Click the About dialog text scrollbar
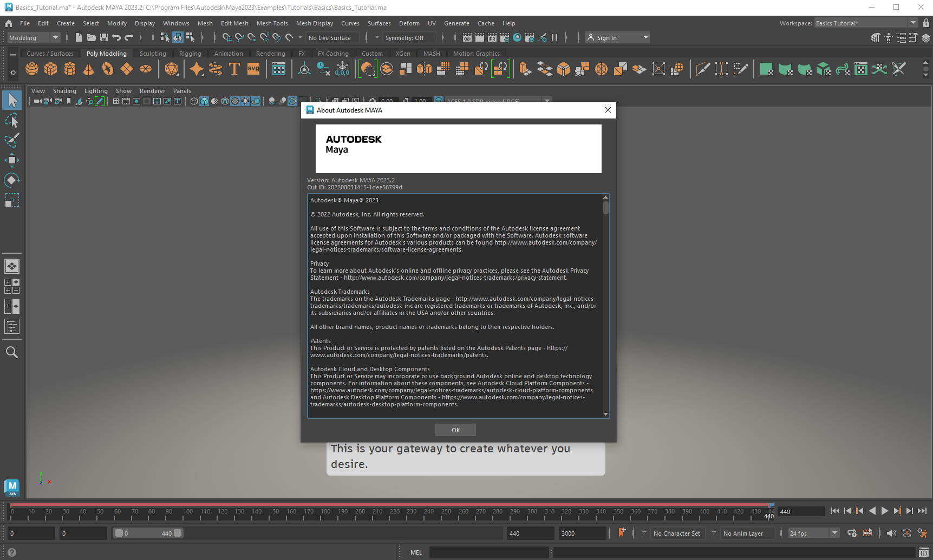Image resolution: width=933 pixels, height=560 pixels. point(605,208)
